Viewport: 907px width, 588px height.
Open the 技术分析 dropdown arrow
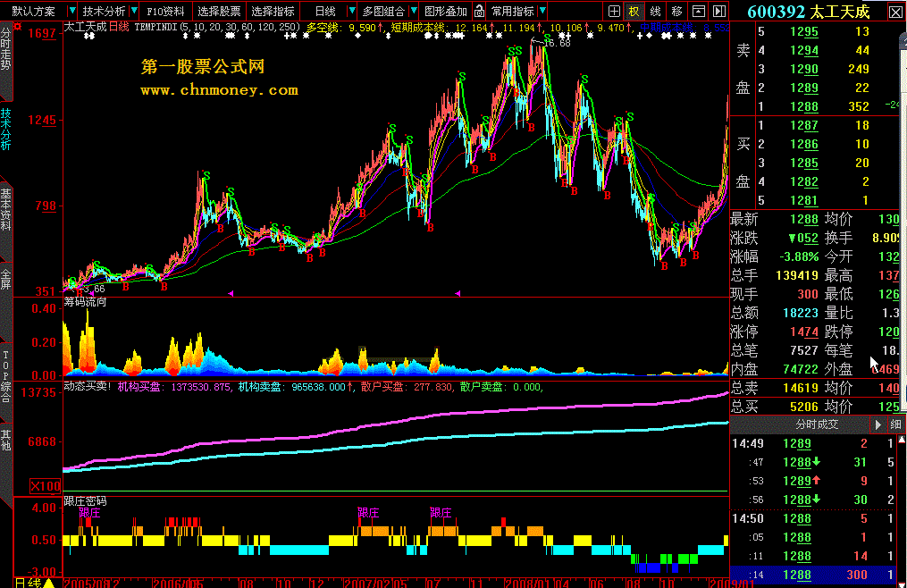[x=134, y=11]
